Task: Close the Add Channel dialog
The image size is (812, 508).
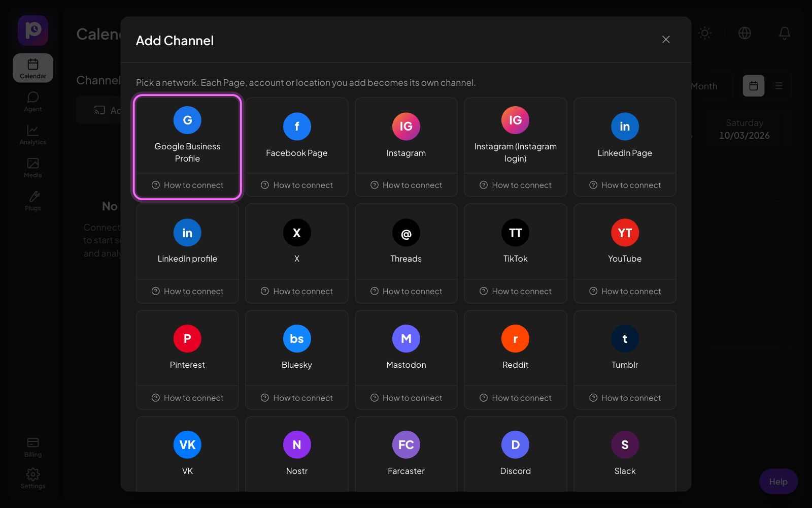Action: (666, 40)
